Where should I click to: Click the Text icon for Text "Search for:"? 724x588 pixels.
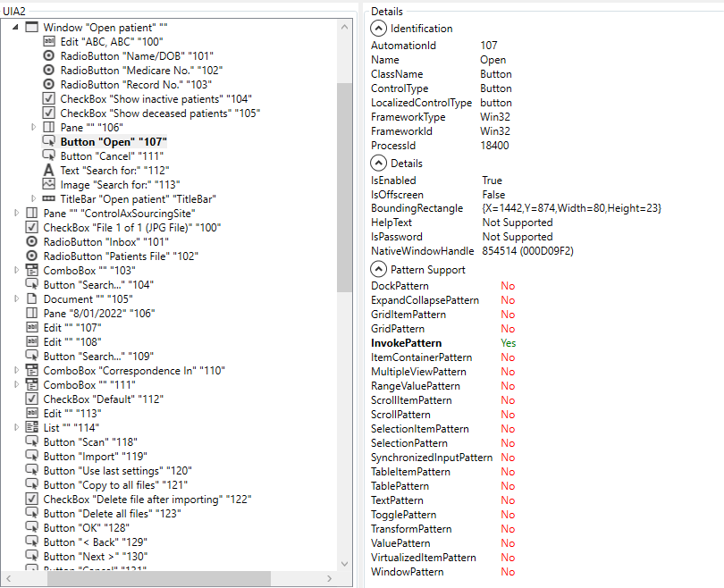(x=49, y=170)
